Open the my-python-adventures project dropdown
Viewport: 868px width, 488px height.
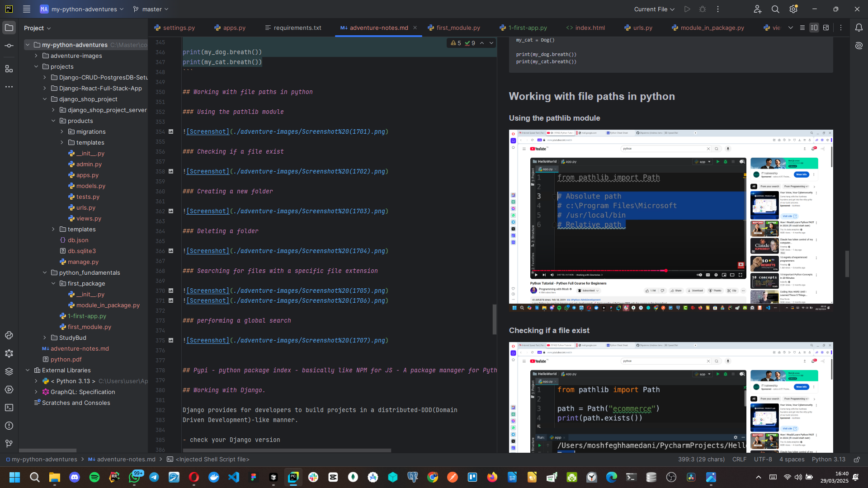coord(82,9)
